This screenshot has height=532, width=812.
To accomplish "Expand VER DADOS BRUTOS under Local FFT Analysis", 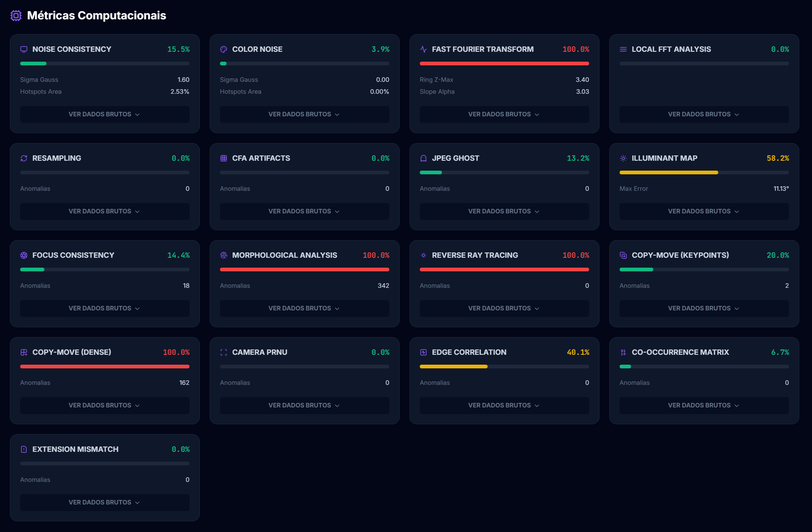I will coord(703,114).
